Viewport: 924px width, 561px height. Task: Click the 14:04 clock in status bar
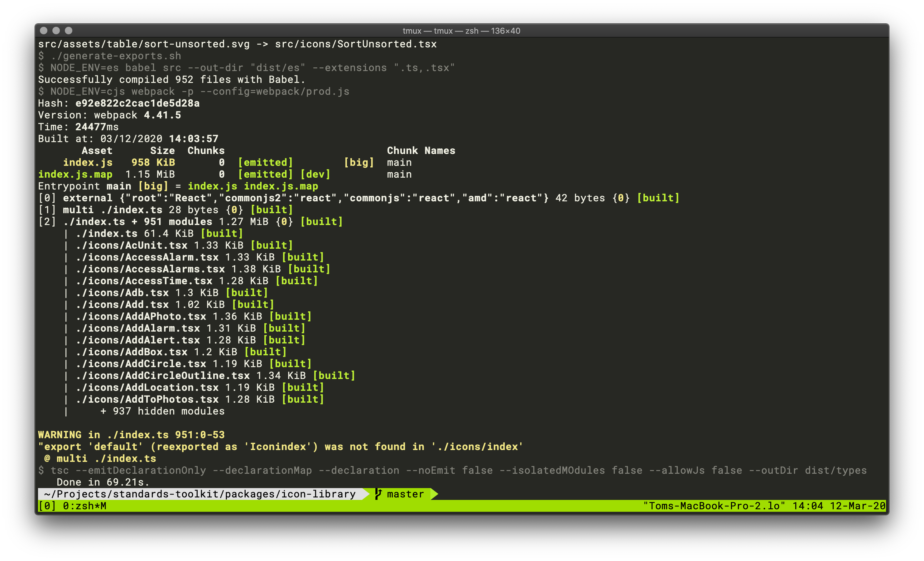[x=808, y=506]
